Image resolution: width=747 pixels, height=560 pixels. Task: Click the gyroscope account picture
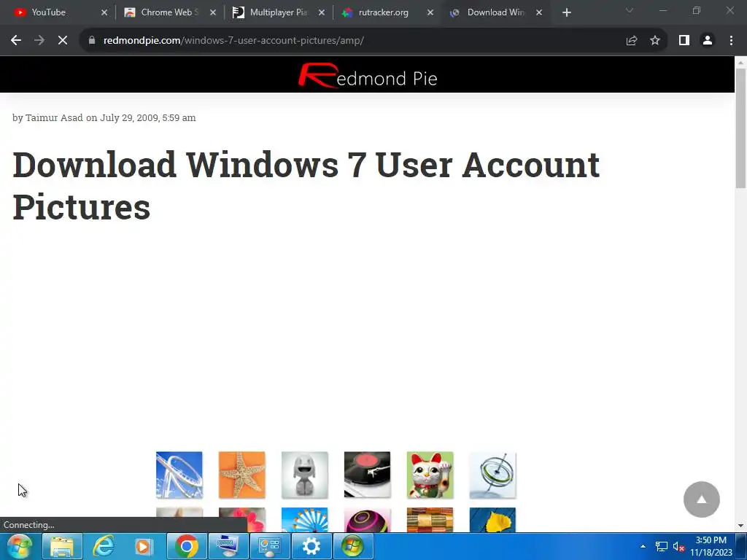(492, 475)
